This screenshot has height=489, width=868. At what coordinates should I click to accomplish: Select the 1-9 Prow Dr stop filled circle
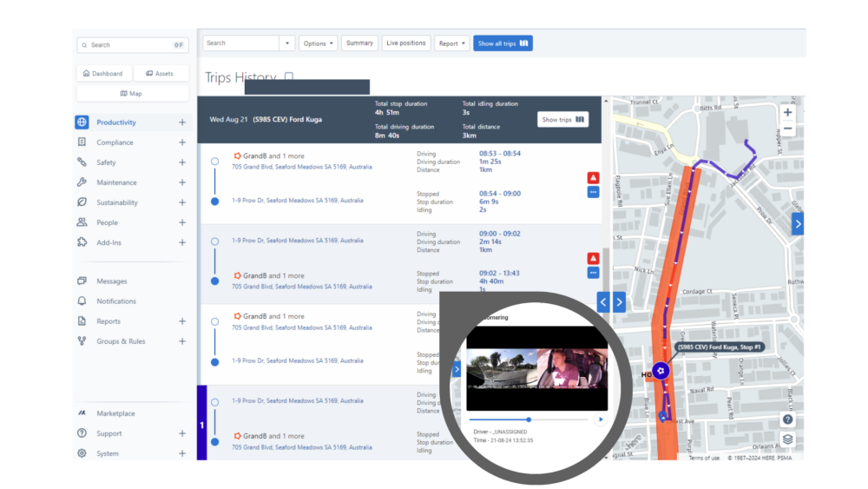214,201
